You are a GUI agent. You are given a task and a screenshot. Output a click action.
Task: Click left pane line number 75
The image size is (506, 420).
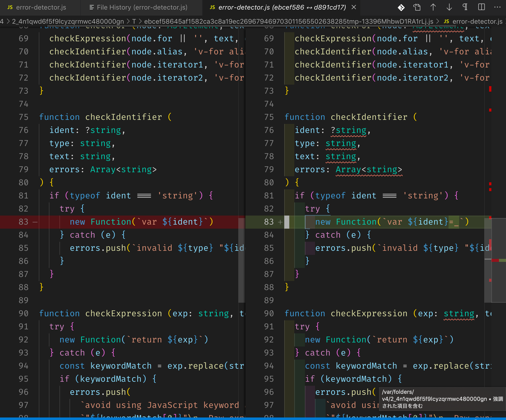23,117
